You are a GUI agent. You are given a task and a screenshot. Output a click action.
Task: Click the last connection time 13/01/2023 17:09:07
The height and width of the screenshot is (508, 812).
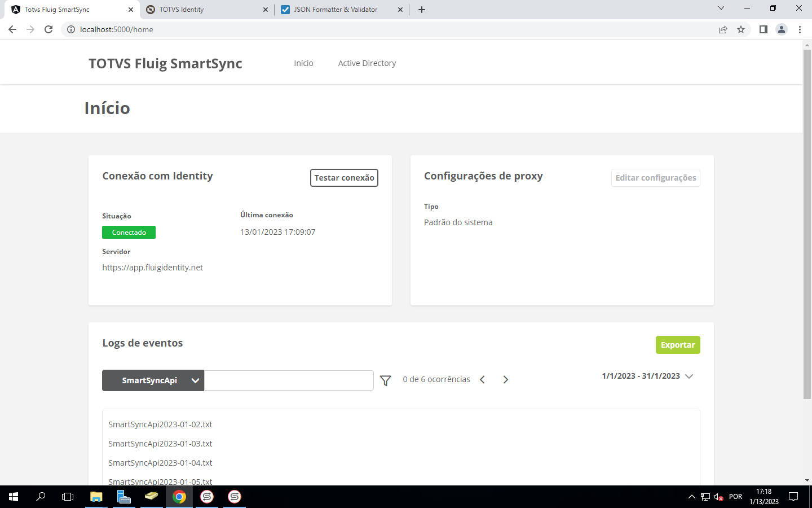[278, 232]
